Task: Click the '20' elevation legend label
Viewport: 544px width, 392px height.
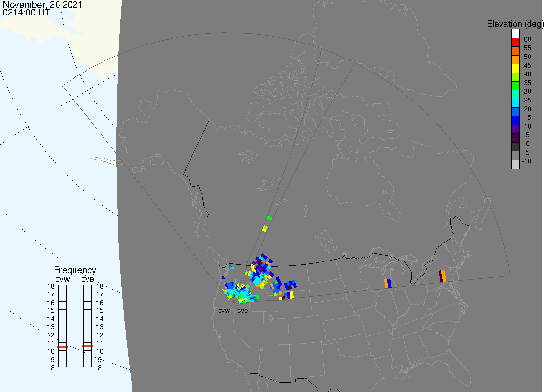Action: click(x=528, y=109)
